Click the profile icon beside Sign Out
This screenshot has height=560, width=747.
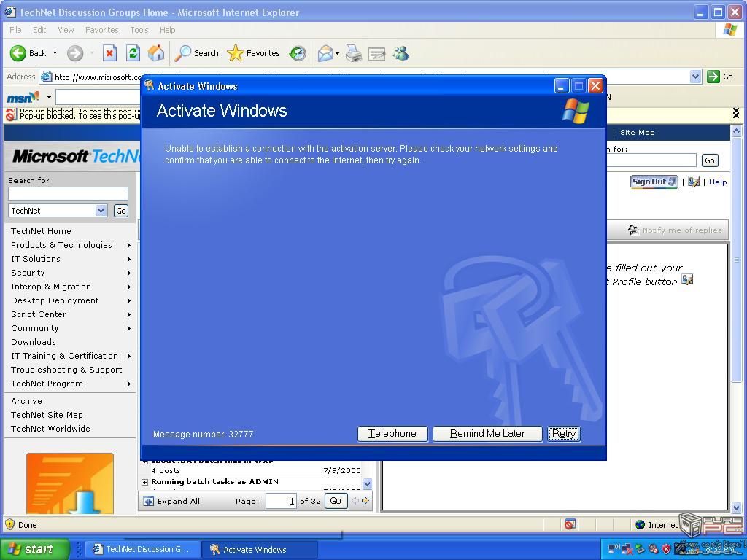click(694, 182)
